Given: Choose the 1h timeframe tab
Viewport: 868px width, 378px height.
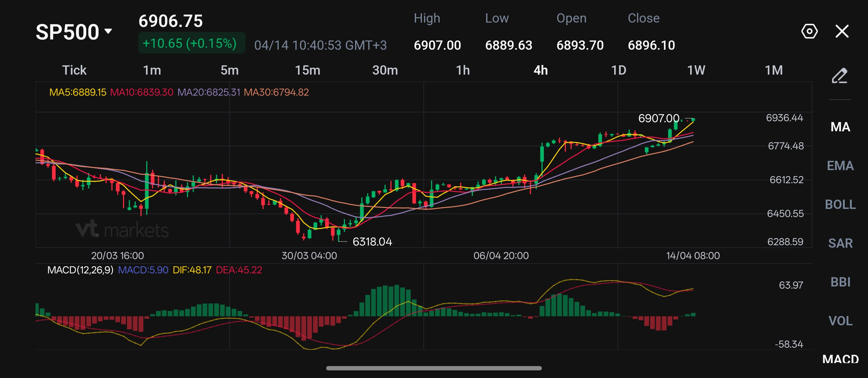Looking at the screenshot, I should point(463,70).
